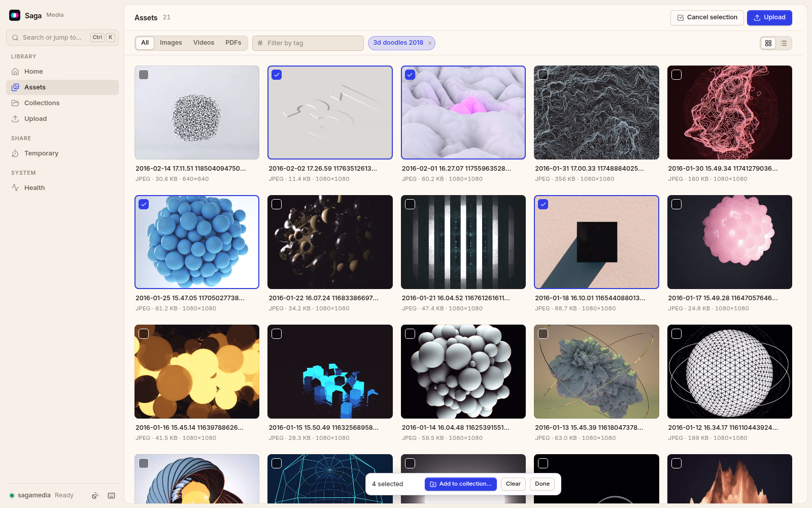Check the 2016-01-17 15.49.28 pink blob checkbox
Screen dimensions: 812x508
(x=676, y=204)
